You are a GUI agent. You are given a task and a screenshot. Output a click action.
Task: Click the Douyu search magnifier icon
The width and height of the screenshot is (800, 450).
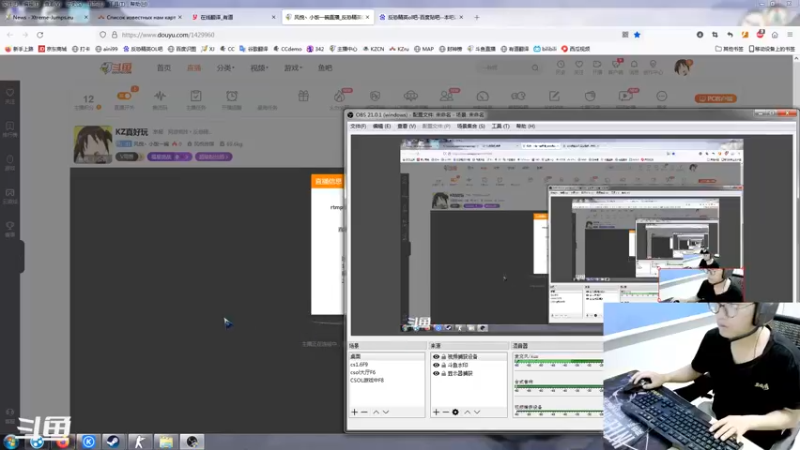(535, 67)
